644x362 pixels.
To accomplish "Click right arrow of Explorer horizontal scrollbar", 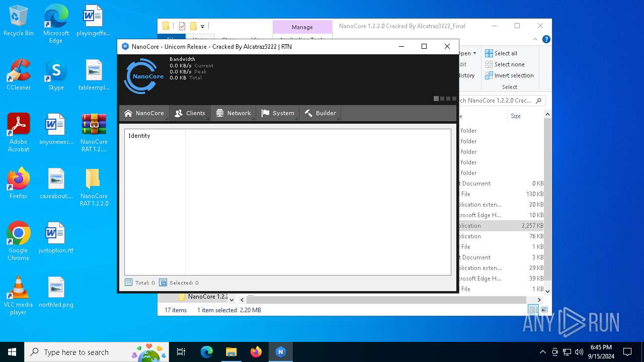I will tap(539, 300).
